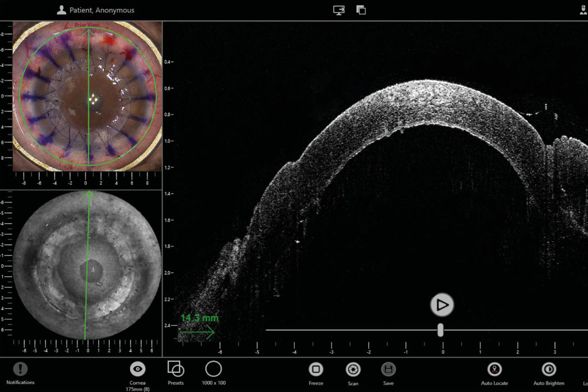588x392 pixels.
Task: Click the scan position slider handle below the play button
Action: click(441, 330)
